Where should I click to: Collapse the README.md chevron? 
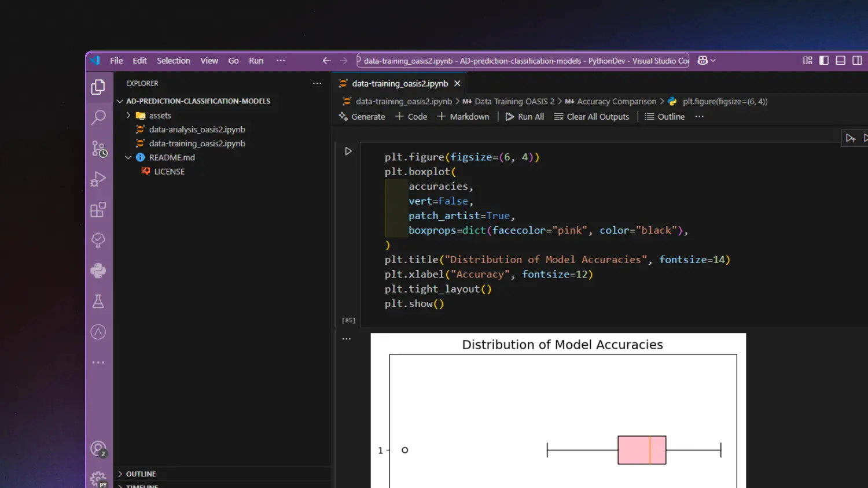128,157
